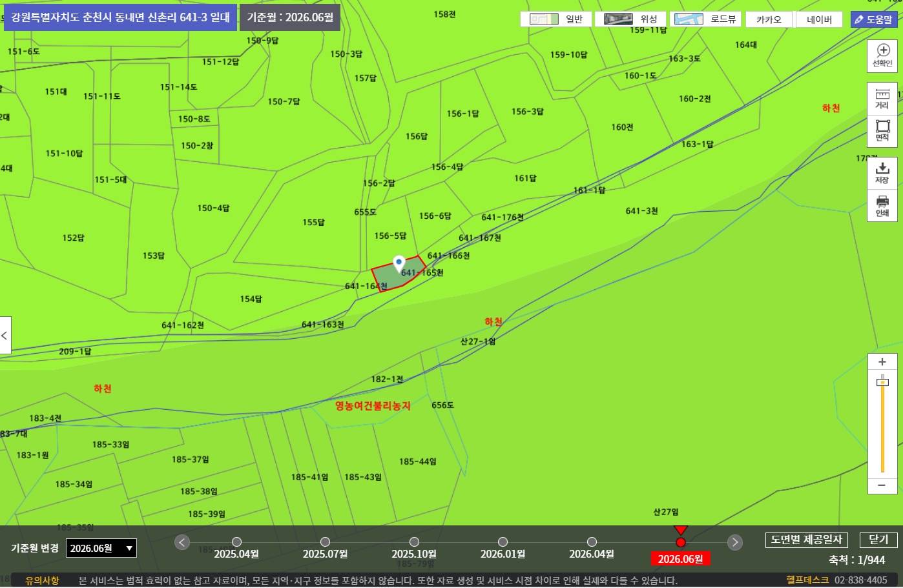Select the 선확인 crosshair tool

[x=882, y=55]
